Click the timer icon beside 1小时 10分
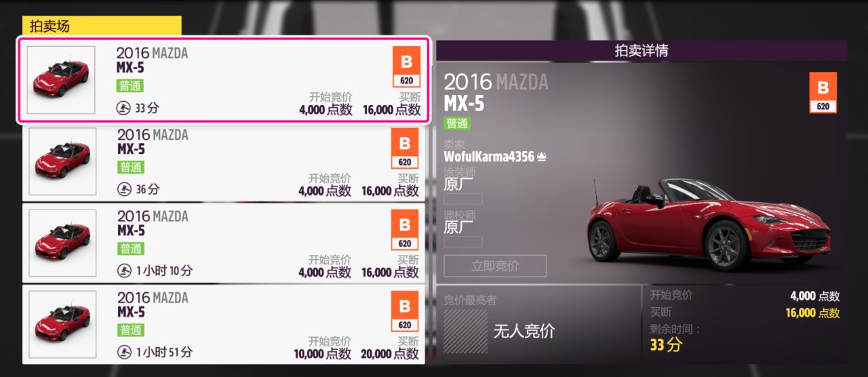 tap(124, 271)
